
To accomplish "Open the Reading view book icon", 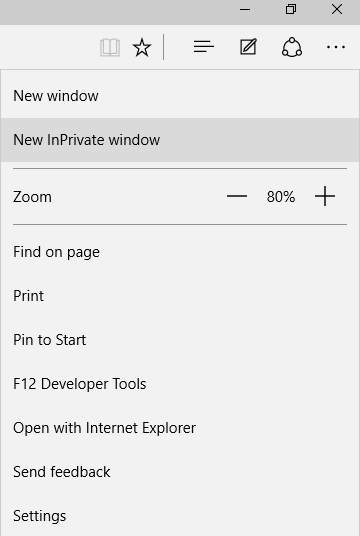I will 110,47.
